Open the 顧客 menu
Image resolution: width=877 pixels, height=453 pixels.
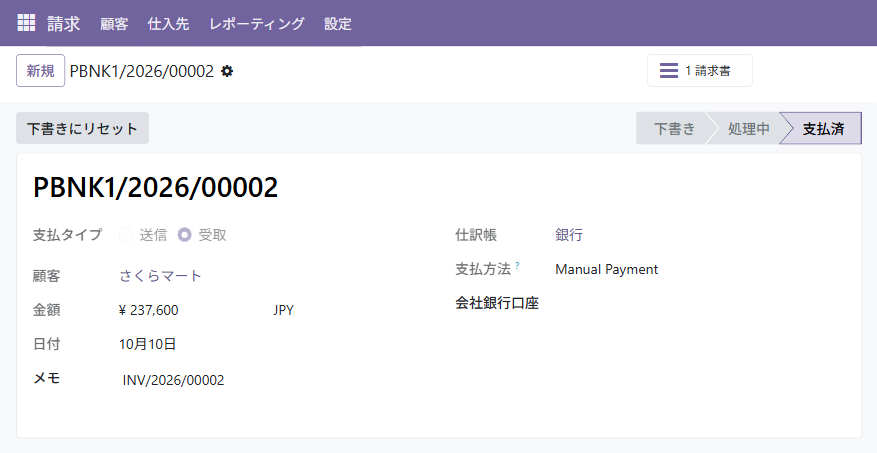[x=114, y=23]
